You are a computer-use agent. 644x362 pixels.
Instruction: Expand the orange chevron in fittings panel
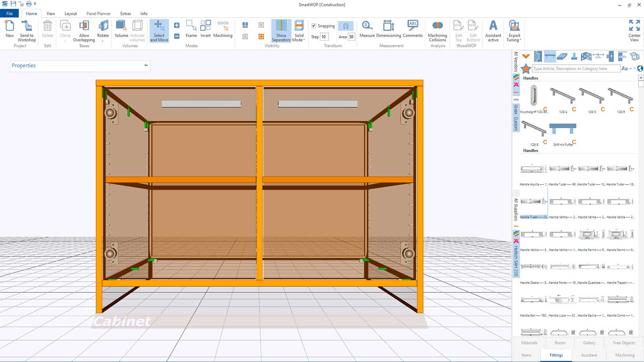tap(526, 56)
